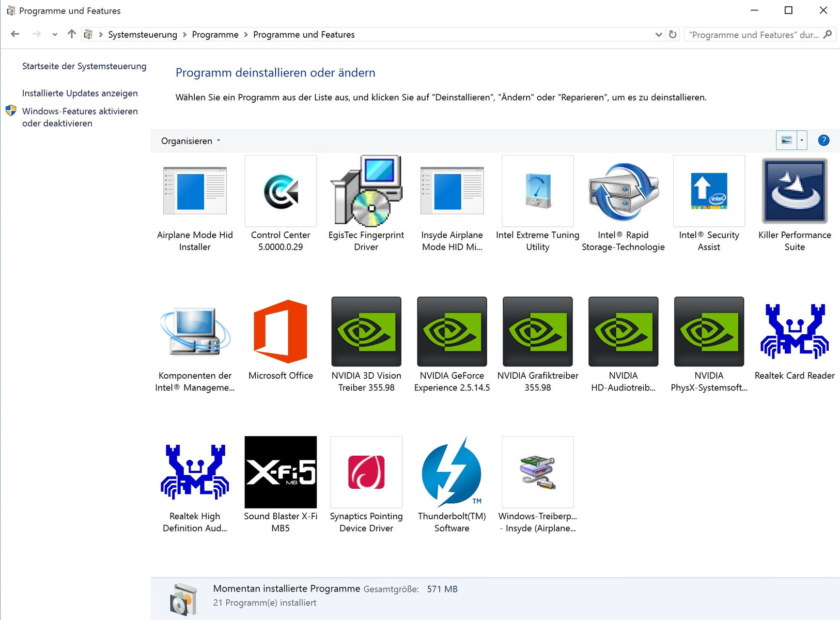Image resolution: width=840 pixels, height=620 pixels.
Task: Select the Komponenten der Intel Management icon
Action: click(x=195, y=332)
